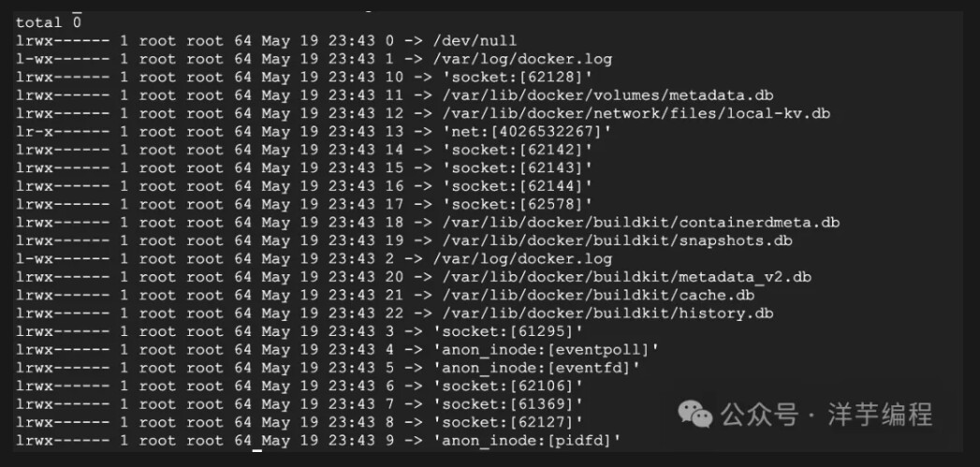This screenshot has height=467, width=980.
Task: Click the 'anon_inode:[eventfd]' entry
Action: tap(537, 368)
